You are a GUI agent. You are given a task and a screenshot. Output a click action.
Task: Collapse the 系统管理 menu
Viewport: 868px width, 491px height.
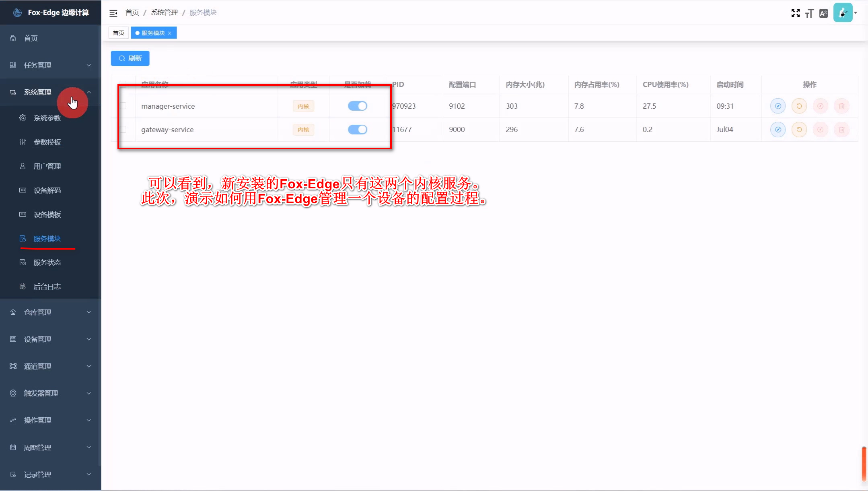click(x=50, y=92)
